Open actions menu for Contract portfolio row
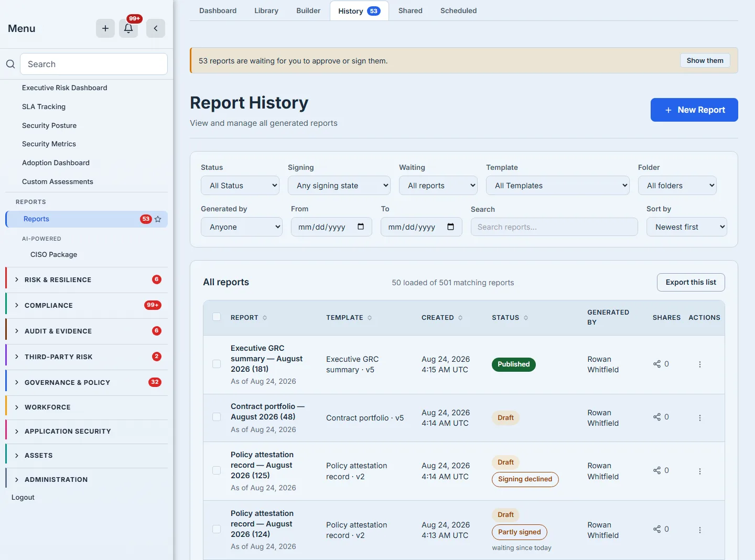 pos(700,418)
